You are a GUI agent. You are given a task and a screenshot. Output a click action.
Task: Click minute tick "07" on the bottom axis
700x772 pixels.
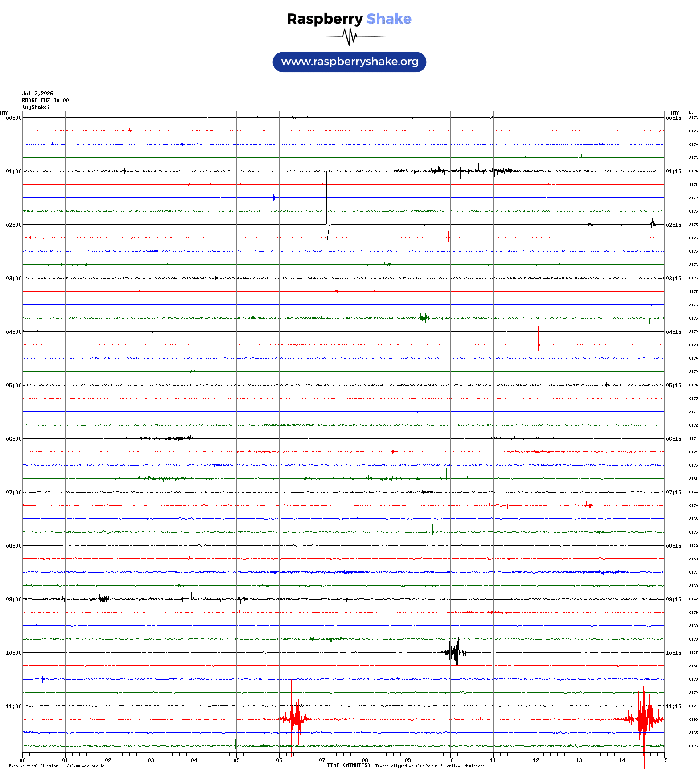[x=322, y=760]
